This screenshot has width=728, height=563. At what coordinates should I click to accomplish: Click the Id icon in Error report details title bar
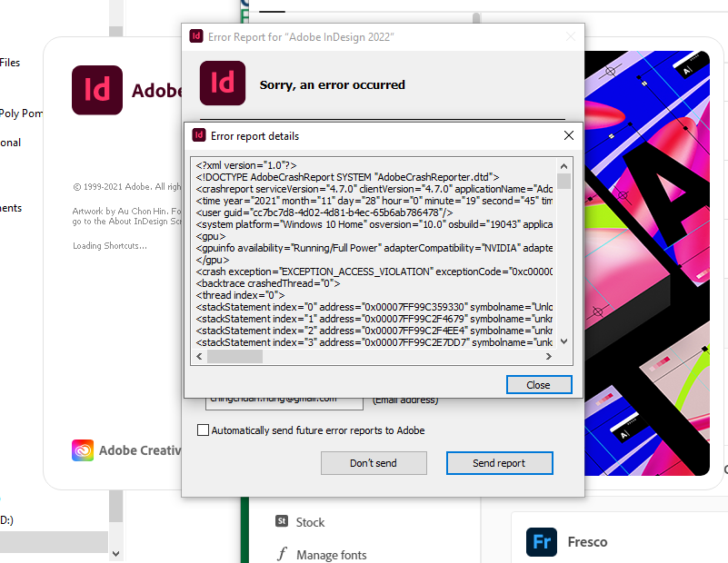point(200,135)
